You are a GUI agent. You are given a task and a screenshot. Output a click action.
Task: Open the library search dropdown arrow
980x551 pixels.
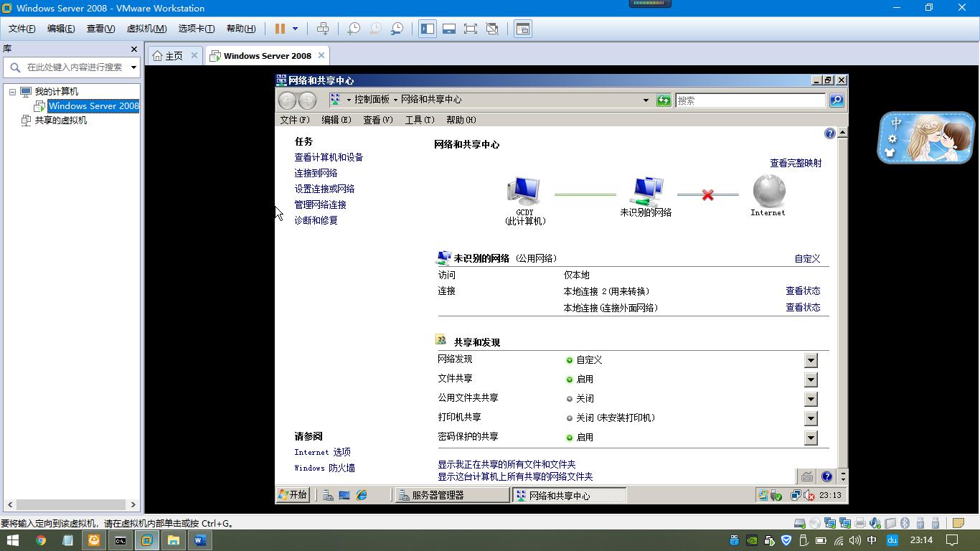point(133,67)
